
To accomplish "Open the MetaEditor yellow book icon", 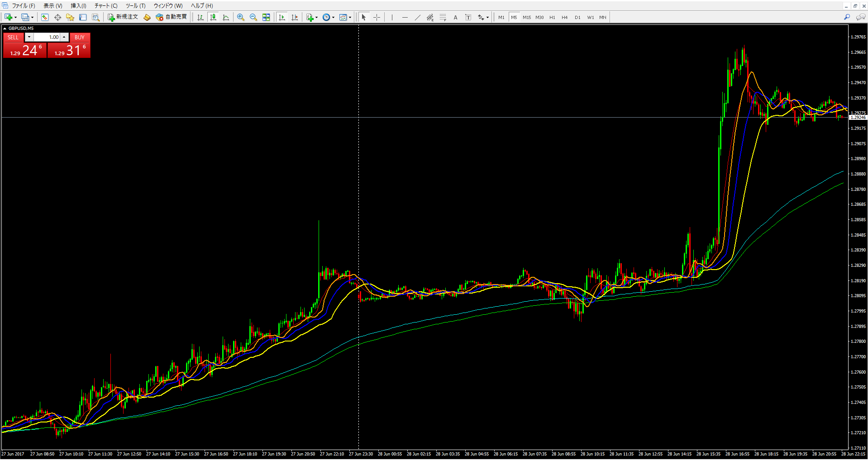I will pyautogui.click(x=147, y=17).
